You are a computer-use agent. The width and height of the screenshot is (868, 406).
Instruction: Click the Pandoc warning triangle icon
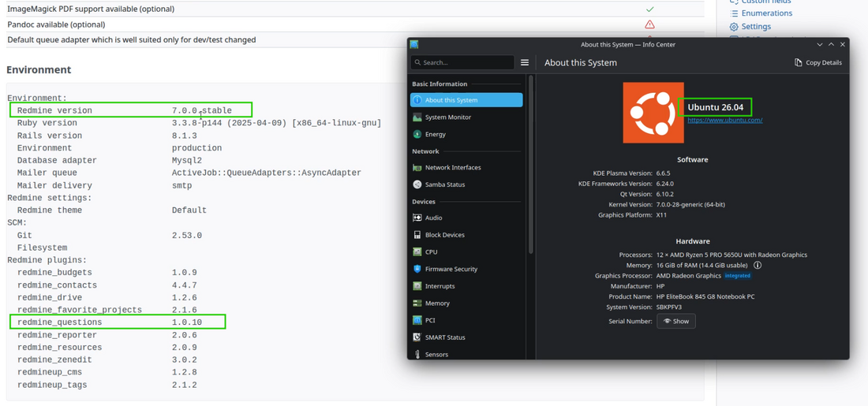(650, 24)
